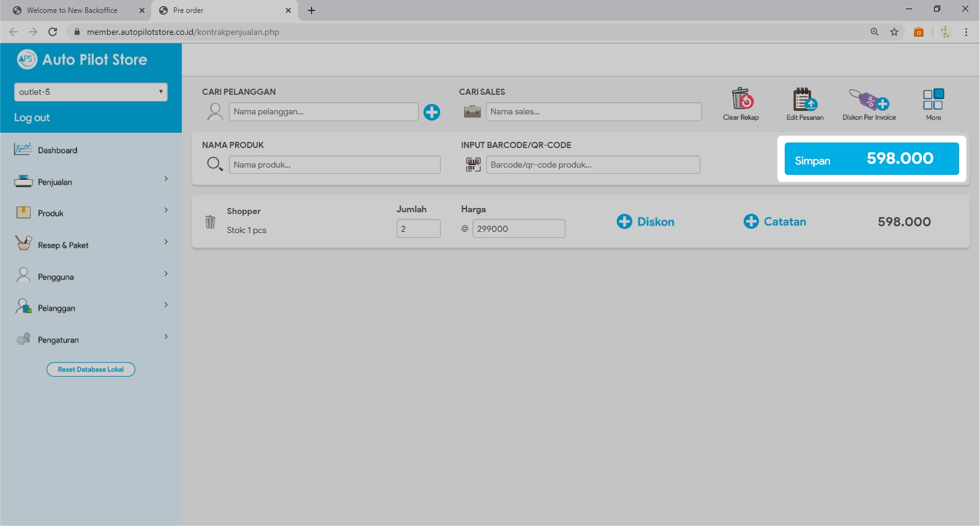980x526 pixels.
Task: Focus the Jumlah quantity field
Action: coord(418,229)
